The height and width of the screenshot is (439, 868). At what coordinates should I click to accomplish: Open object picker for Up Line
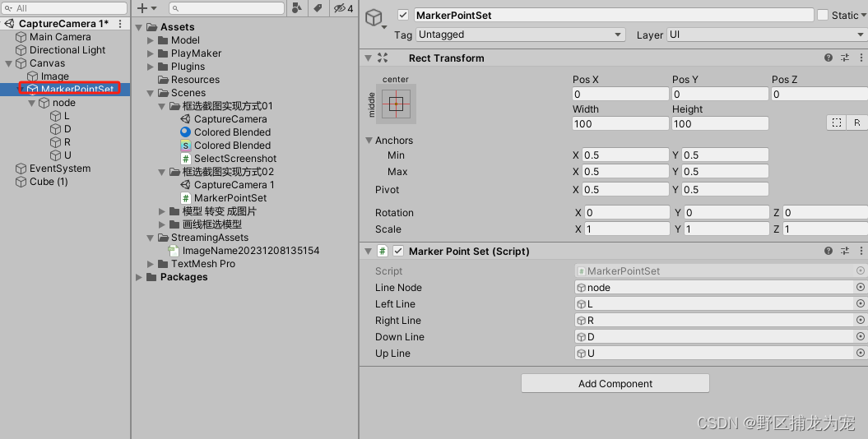(861, 353)
